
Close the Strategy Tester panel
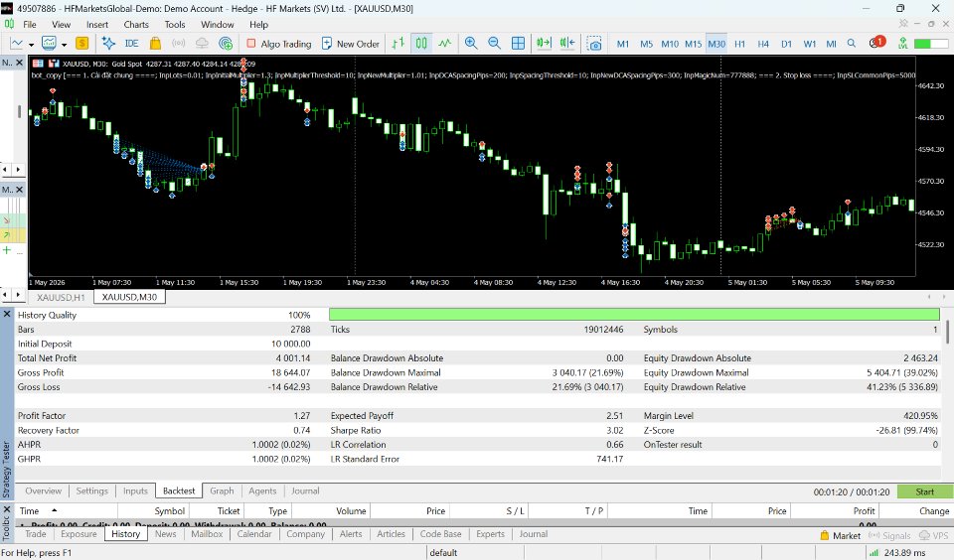pyautogui.click(x=7, y=315)
